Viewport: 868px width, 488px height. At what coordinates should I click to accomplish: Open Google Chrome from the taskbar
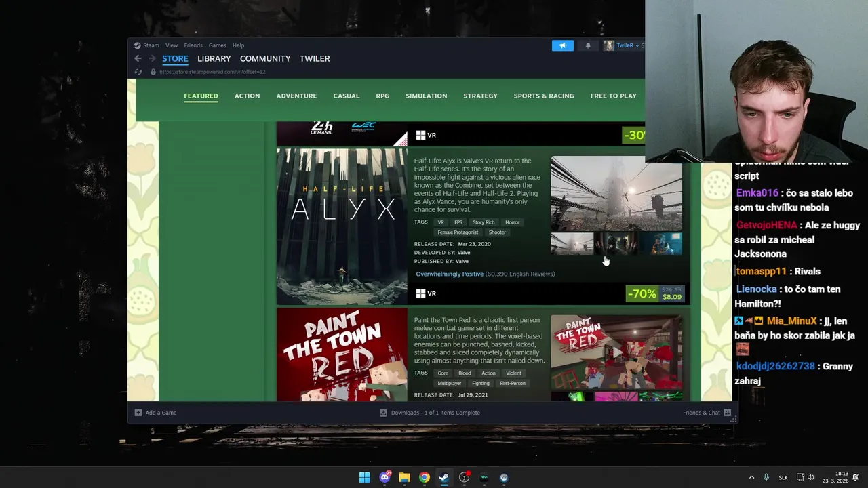pos(424,478)
